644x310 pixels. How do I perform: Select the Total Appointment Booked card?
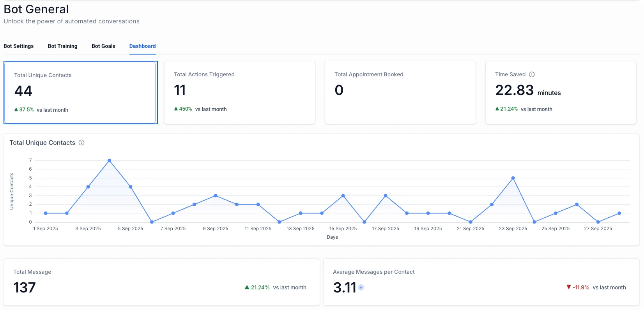point(400,92)
